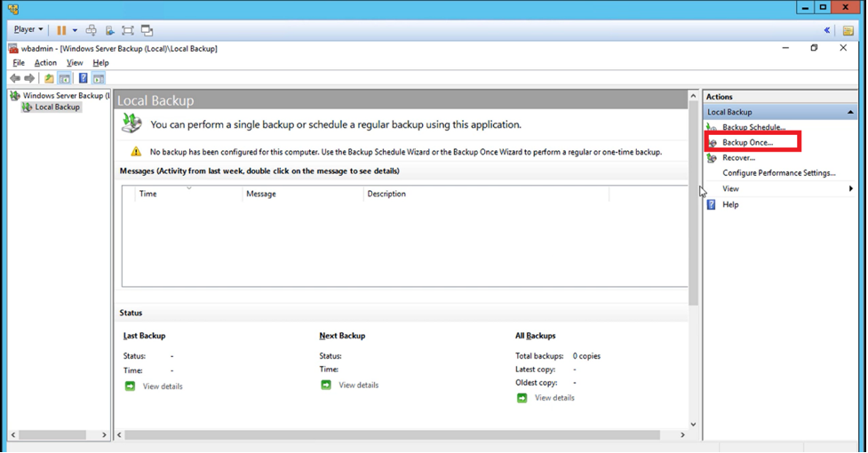Open the power options arrow beside Pause

point(75,29)
